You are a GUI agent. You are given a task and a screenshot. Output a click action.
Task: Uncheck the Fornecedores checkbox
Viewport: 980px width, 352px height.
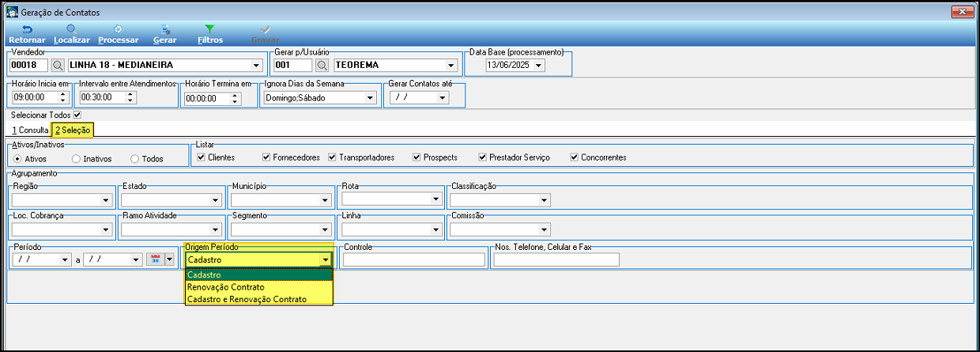pos(266,157)
